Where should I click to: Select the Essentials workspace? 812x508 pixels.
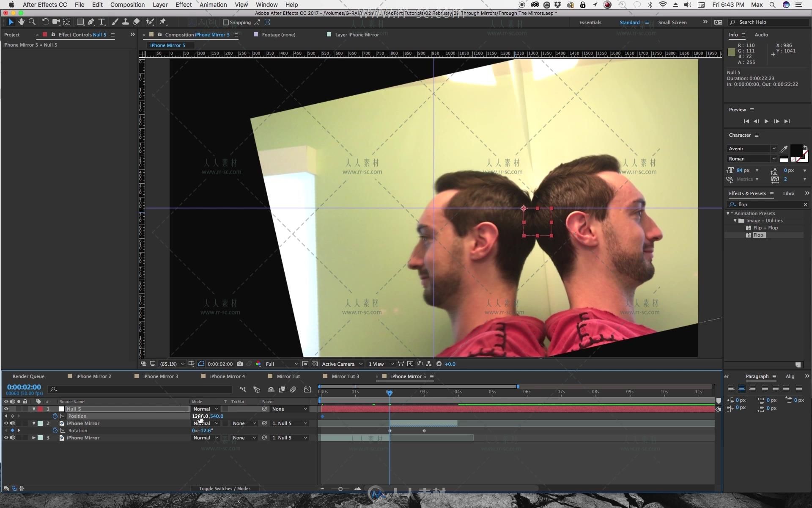590,22
